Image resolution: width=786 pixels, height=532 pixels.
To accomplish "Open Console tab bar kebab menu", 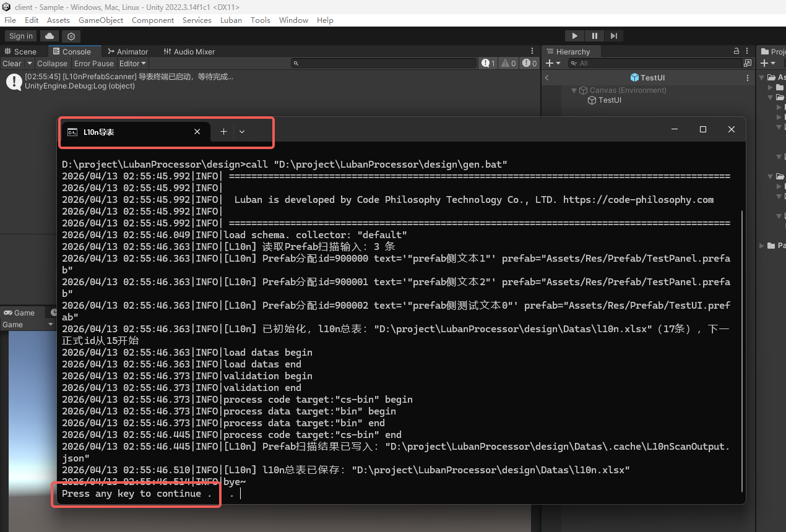I will click(532, 51).
